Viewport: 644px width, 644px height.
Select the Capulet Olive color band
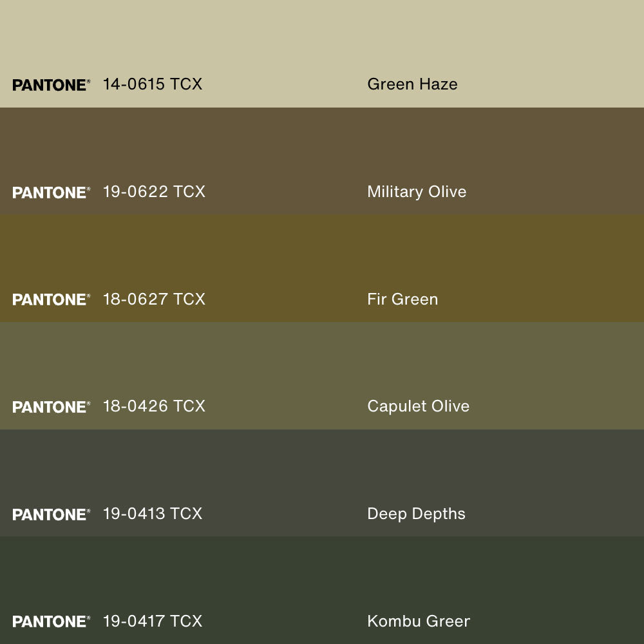[322, 359]
